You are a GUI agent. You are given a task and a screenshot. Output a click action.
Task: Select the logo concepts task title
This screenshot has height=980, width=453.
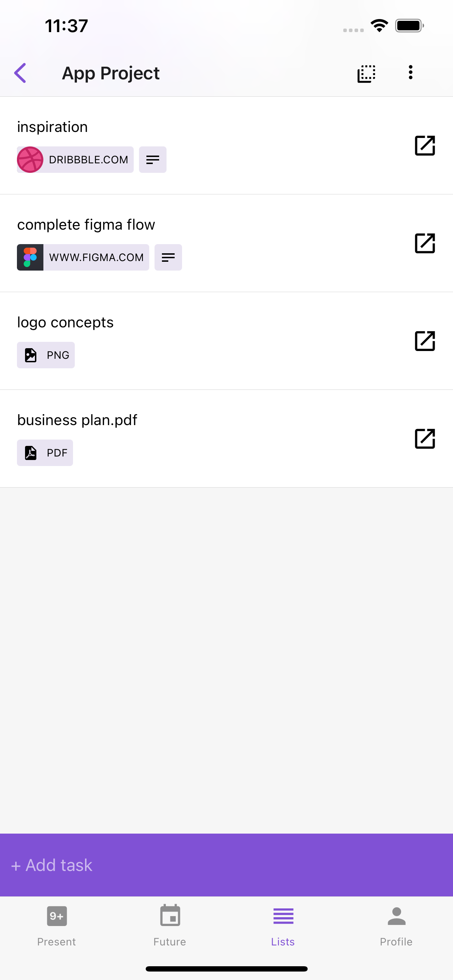pyautogui.click(x=65, y=322)
